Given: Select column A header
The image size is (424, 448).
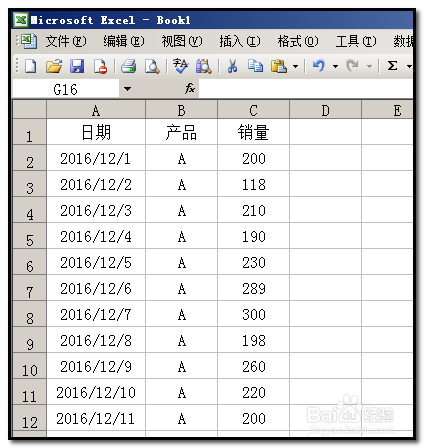Looking at the screenshot, I should [96, 110].
